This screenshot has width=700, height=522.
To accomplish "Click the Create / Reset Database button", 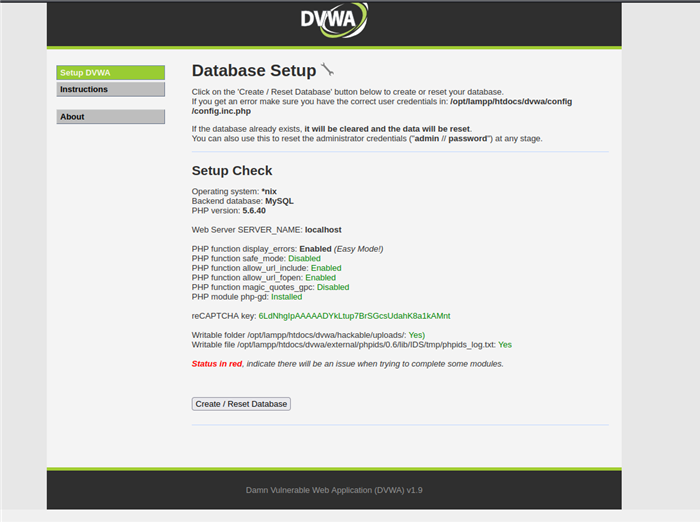I will (241, 404).
